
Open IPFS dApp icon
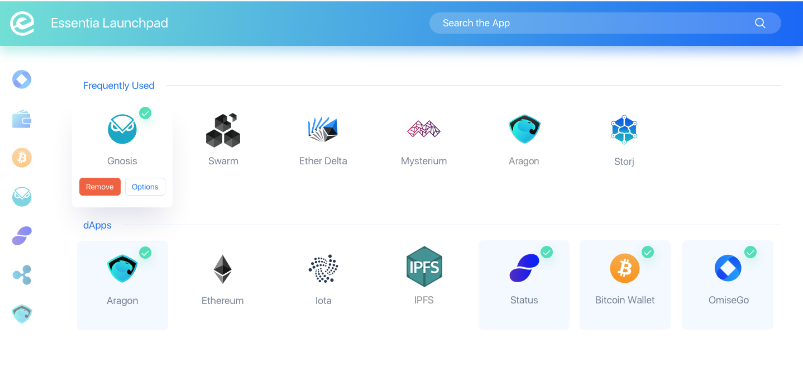pos(424,266)
